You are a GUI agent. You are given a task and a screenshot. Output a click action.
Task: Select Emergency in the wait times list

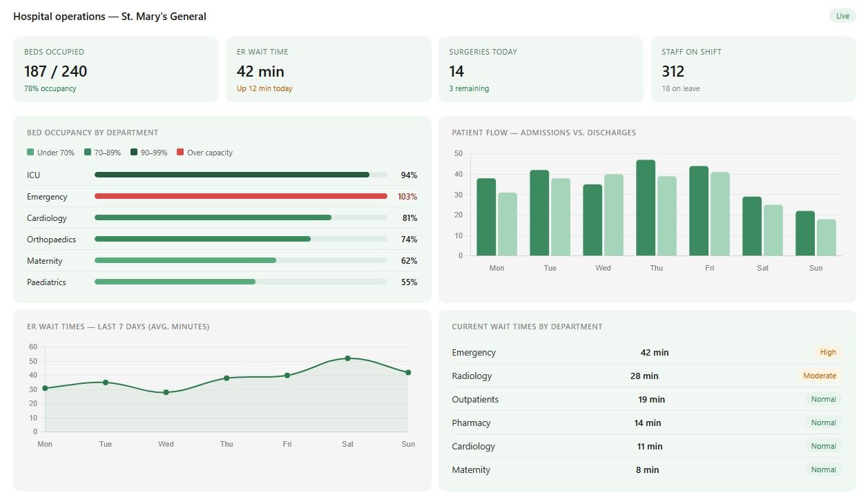[x=647, y=352]
